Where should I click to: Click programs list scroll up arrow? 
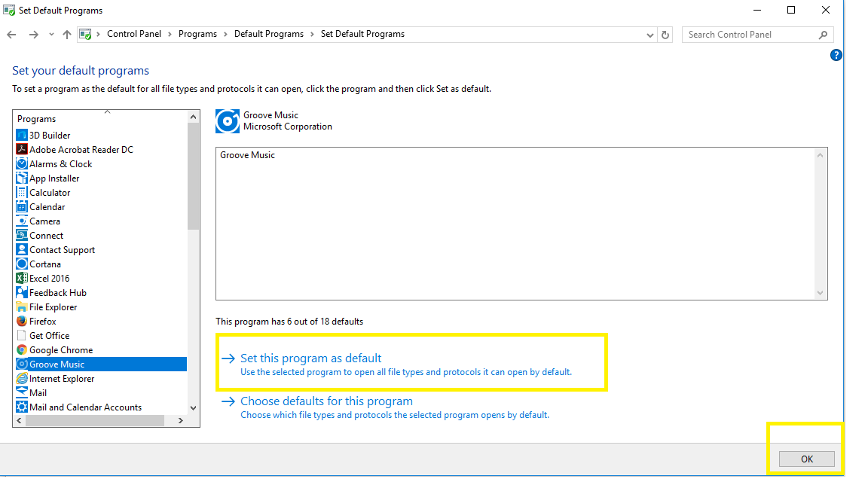pos(193,117)
